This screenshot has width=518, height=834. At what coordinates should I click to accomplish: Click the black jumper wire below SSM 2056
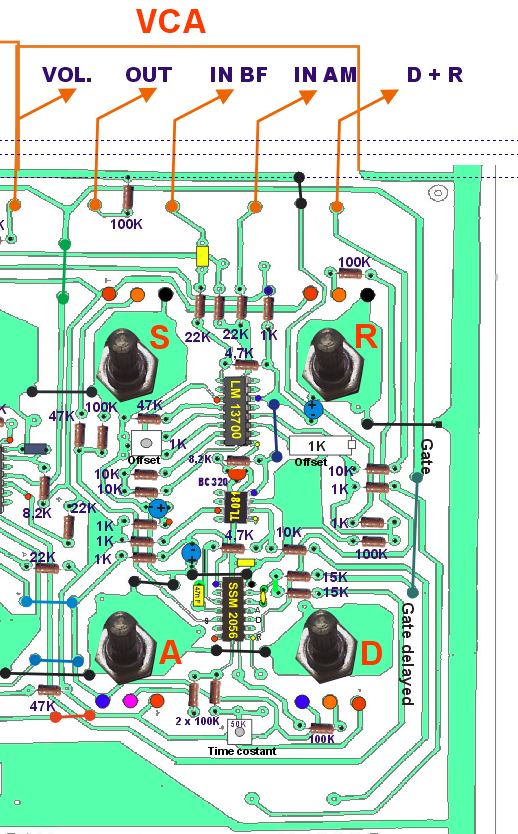[240, 650]
